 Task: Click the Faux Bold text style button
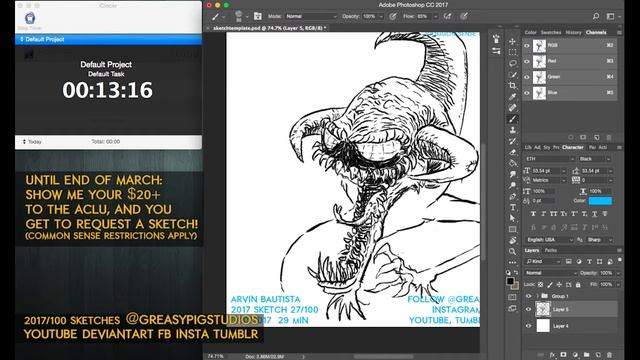pyautogui.click(x=533, y=213)
